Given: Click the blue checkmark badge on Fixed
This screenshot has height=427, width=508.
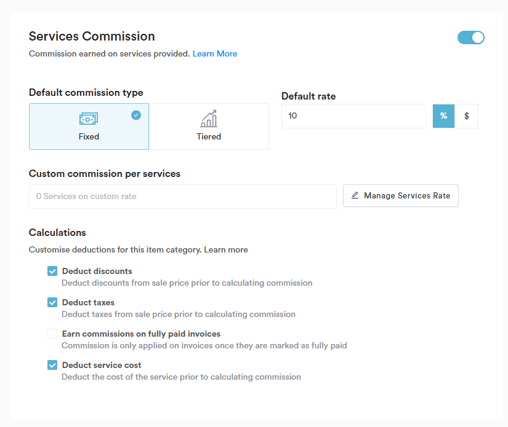Looking at the screenshot, I should click(136, 115).
